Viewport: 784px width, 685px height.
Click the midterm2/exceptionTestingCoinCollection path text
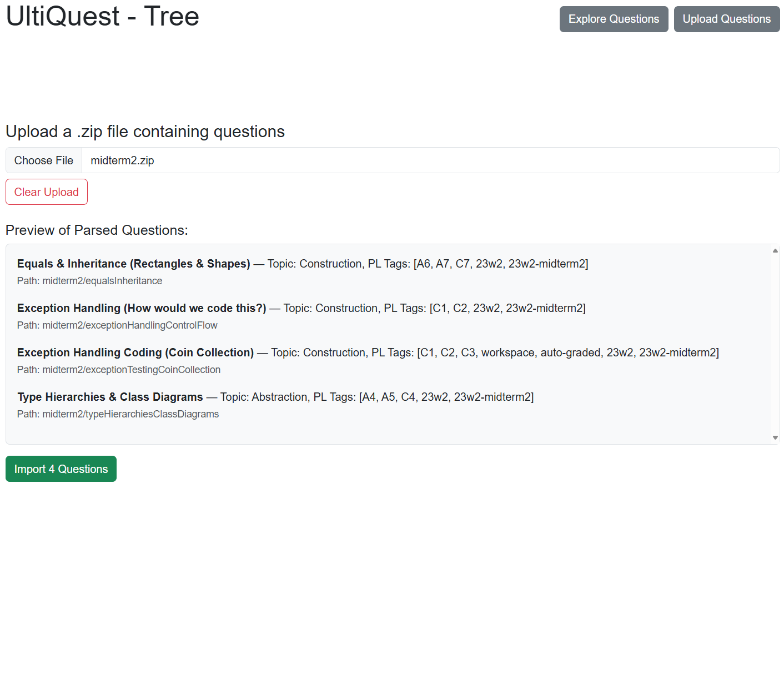pos(119,370)
